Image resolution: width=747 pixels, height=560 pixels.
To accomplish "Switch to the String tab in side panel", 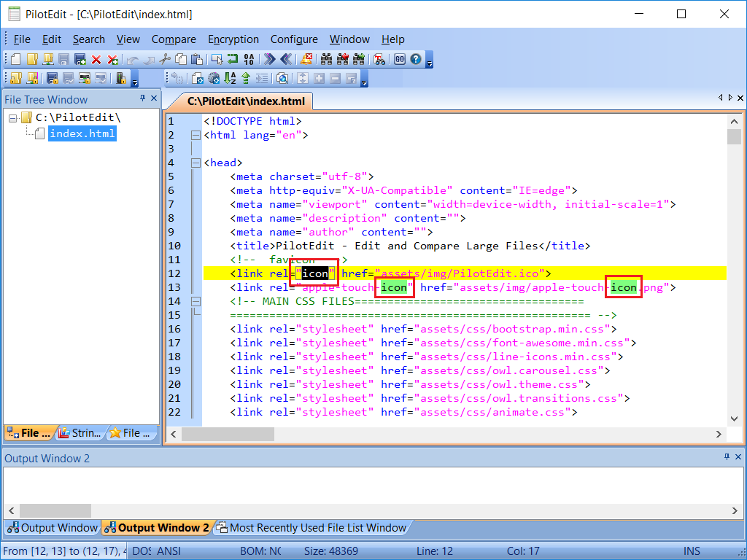I will [80, 433].
